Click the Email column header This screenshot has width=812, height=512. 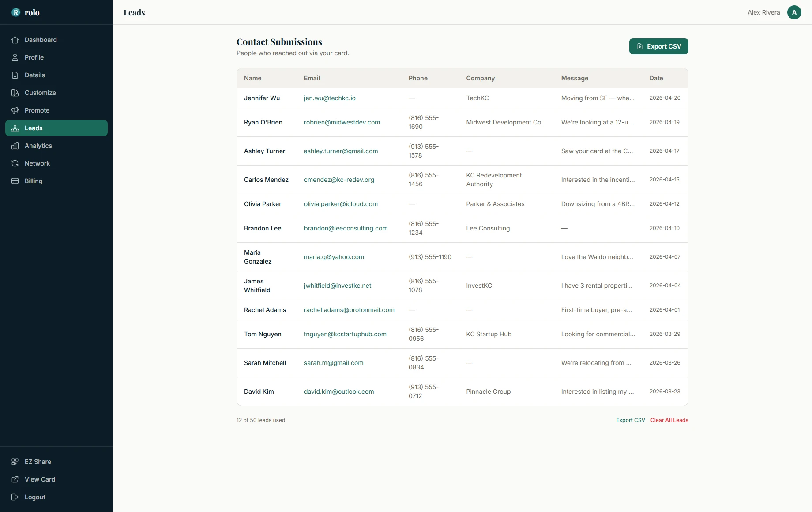point(312,78)
